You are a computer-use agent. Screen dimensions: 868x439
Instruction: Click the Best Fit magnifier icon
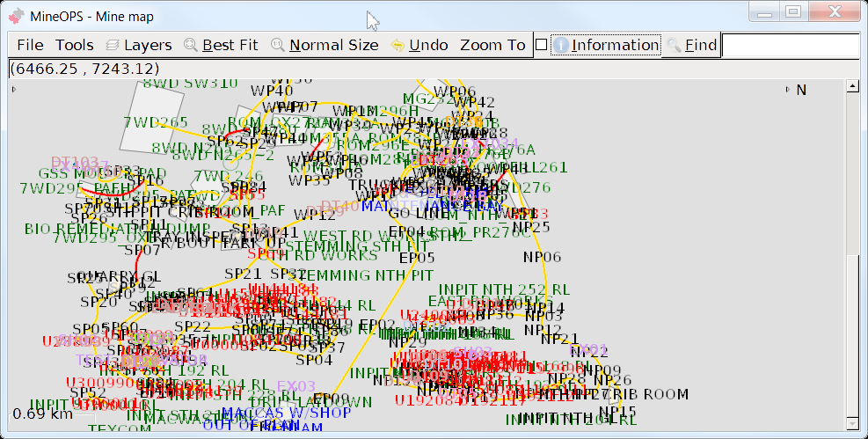[191, 45]
